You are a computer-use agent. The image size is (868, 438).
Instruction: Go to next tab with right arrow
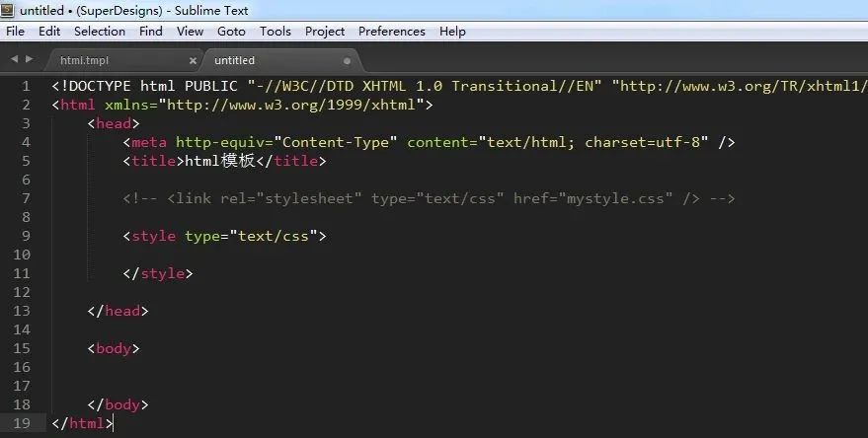click(x=30, y=58)
